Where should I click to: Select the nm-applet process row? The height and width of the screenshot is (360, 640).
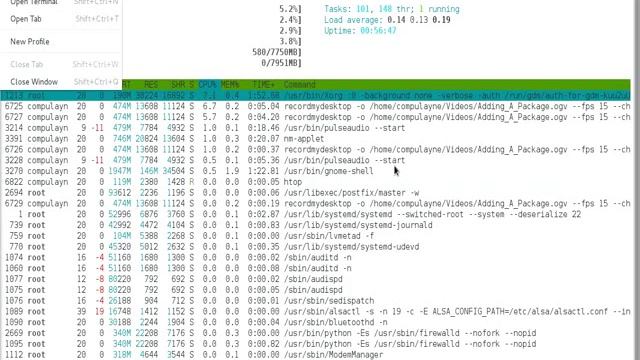coord(316,139)
